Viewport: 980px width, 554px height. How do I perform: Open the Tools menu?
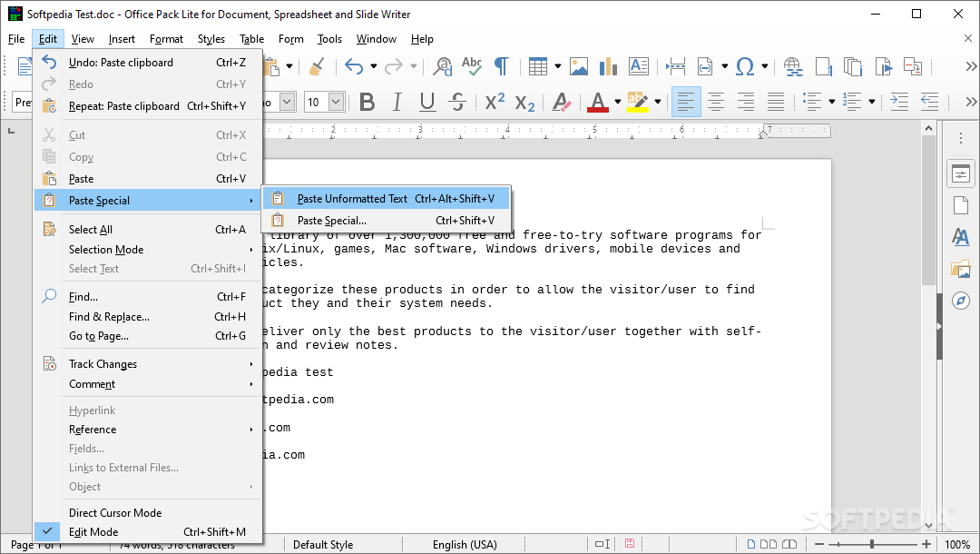pos(329,39)
